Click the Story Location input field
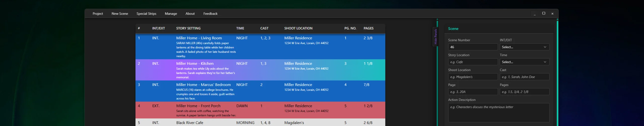The width and height of the screenshot is (644, 126). 472,62
